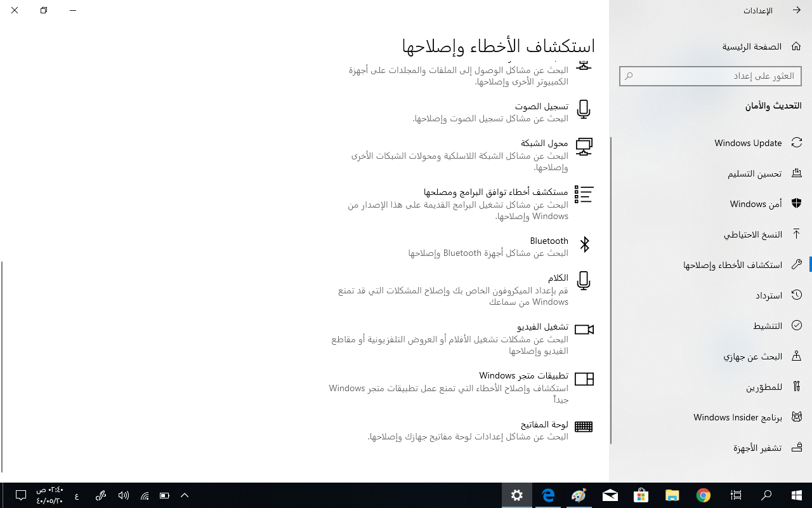The height and width of the screenshot is (508, 812).
Task: Open the notification action center
Action: (x=20, y=495)
